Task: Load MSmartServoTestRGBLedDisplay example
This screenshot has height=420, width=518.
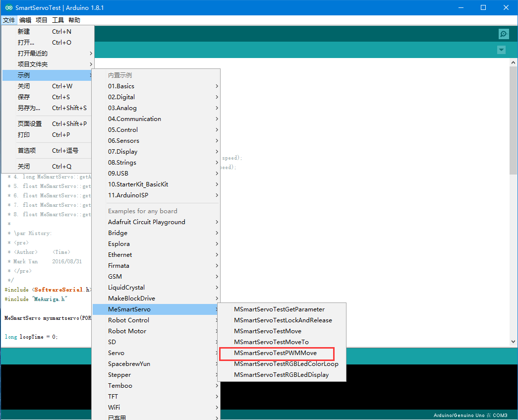Action: (282, 374)
